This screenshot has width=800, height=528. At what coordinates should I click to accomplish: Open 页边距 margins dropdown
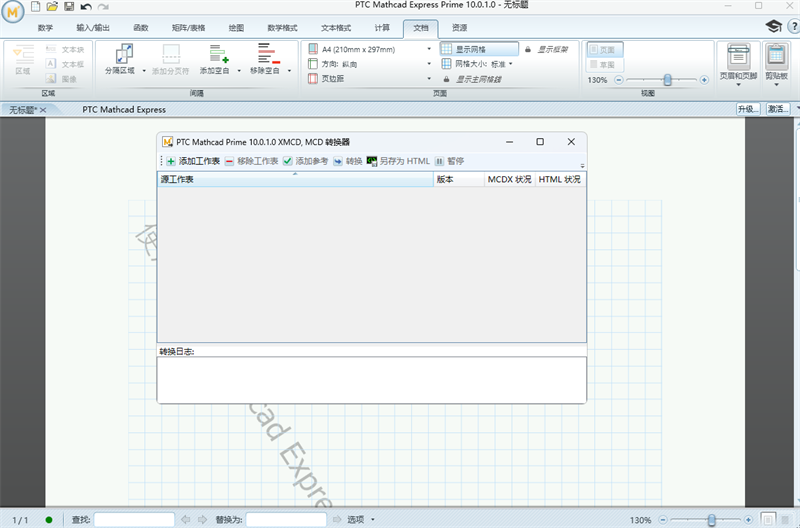(x=429, y=79)
